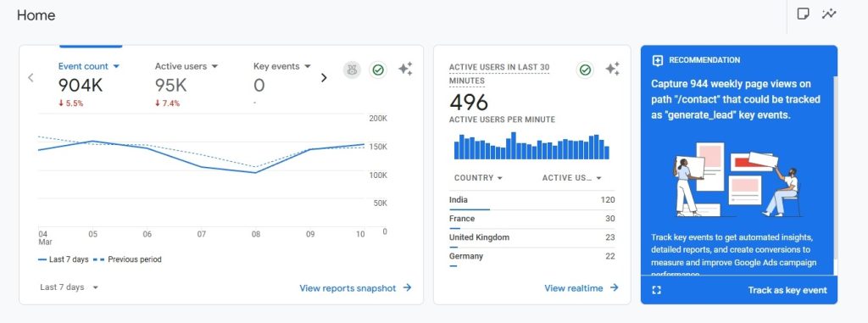This screenshot has height=323, width=868.
Task: Open the ACTIVE US… metric dropdown
Action: pyautogui.click(x=572, y=178)
